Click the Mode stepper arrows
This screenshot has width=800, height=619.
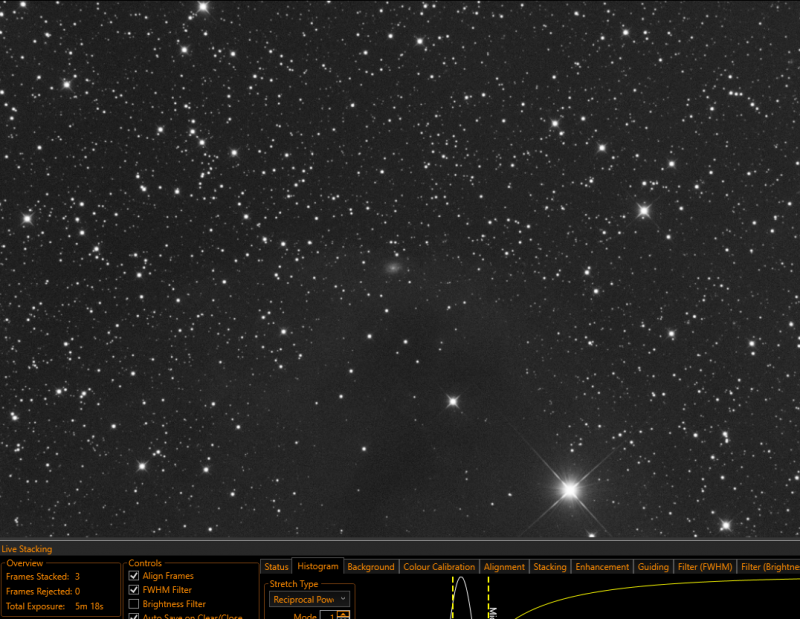click(x=343, y=615)
